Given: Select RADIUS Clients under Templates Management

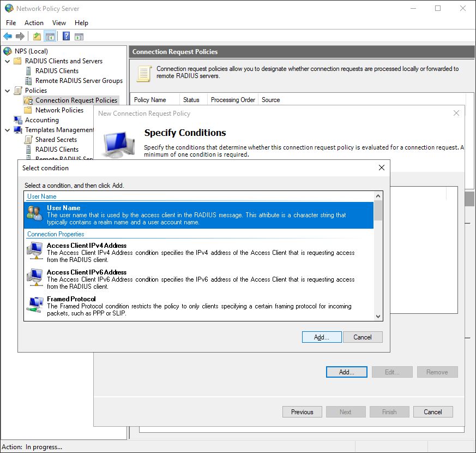Looking at the screenshot, I should (57, 150).
